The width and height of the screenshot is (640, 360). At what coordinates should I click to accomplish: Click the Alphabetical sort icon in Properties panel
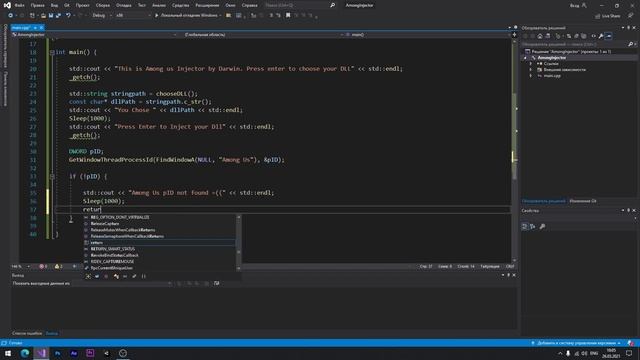click(x=533, y=227)
